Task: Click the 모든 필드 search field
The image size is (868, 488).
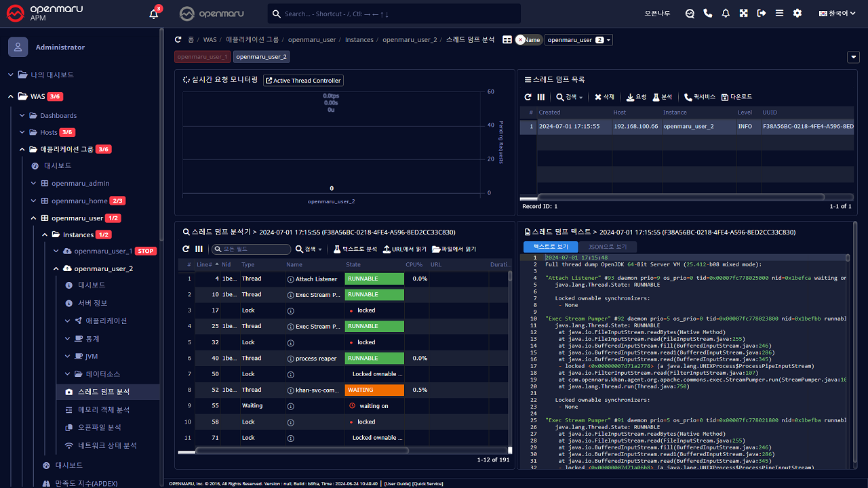Action: (252, 249)
